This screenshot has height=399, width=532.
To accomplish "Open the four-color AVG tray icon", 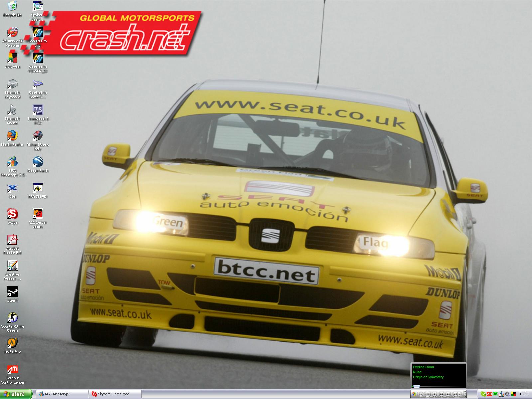I will pos(514,394).
